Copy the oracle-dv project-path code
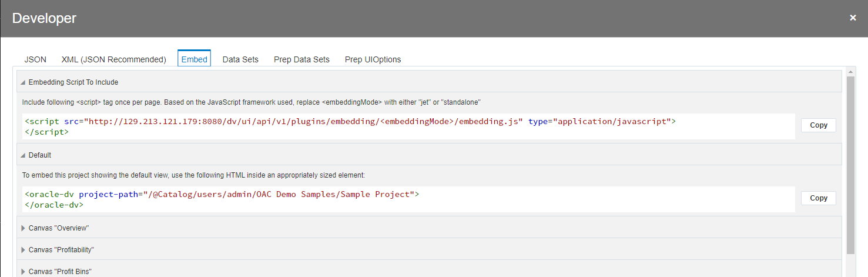 pos(818,198)
